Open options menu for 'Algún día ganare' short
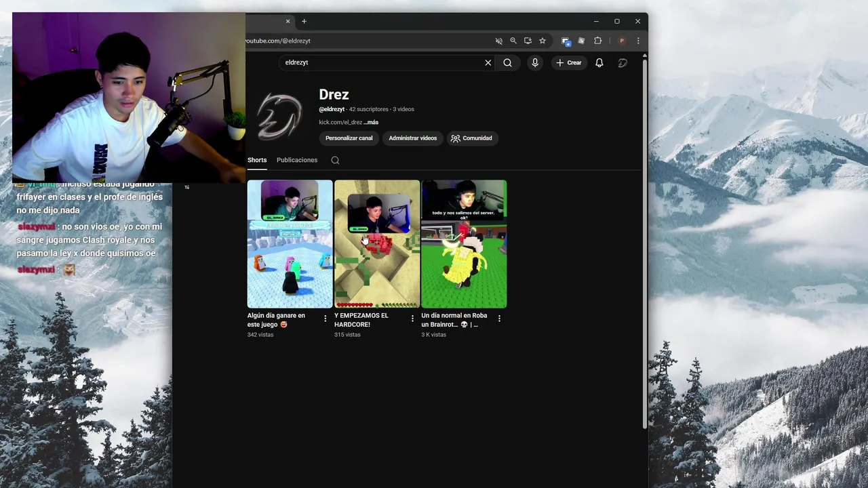 pos(325,319)
